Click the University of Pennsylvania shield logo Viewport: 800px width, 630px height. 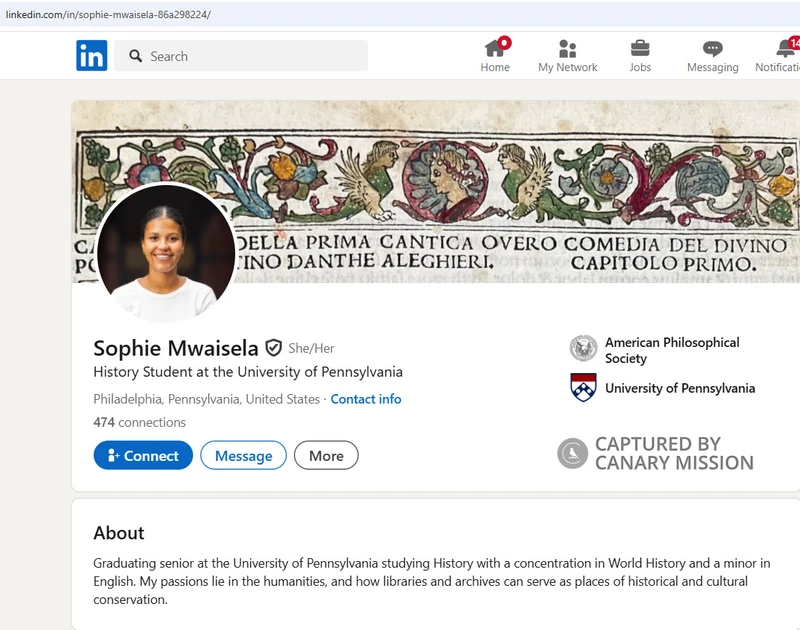click(x=583, y=388)
